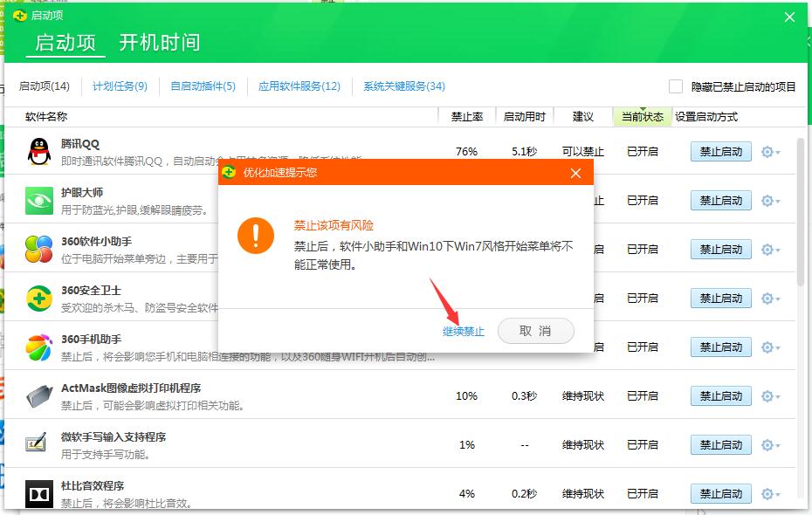Screen dimensions: 812x515
Task: Click 禁止启动 for 杜比音效程序
Action: pos(721,494)
